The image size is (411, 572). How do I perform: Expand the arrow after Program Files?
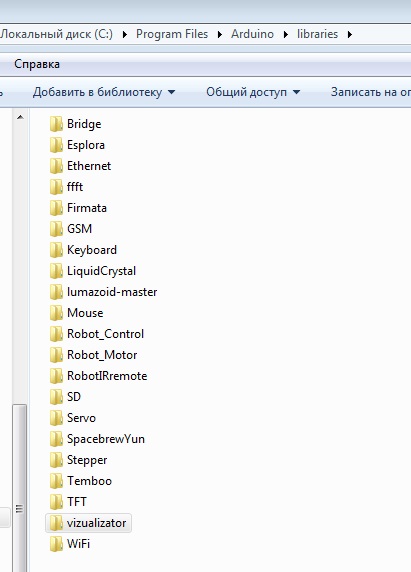(x=220, y=34)
